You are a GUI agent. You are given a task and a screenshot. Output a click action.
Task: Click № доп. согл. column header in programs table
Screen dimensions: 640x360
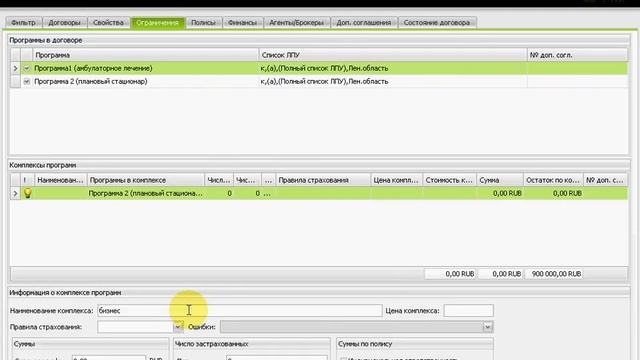pyautogui.click(x=577, y=55)
